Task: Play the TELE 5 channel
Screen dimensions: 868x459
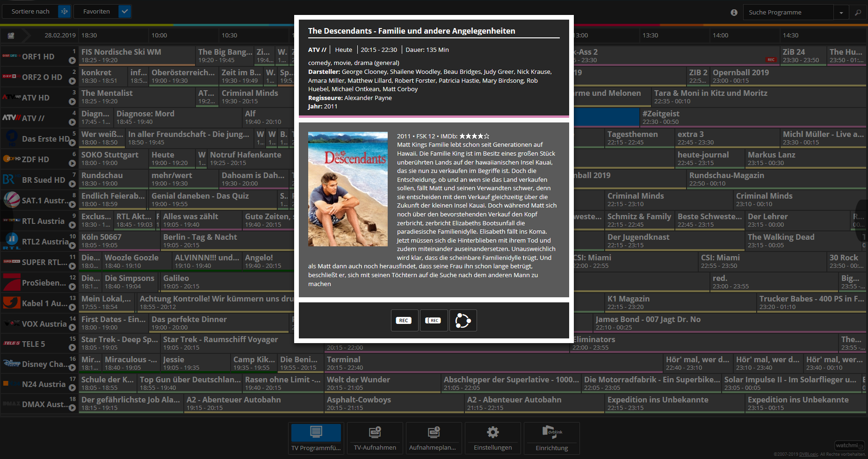Action: click(x=72, y=348)
